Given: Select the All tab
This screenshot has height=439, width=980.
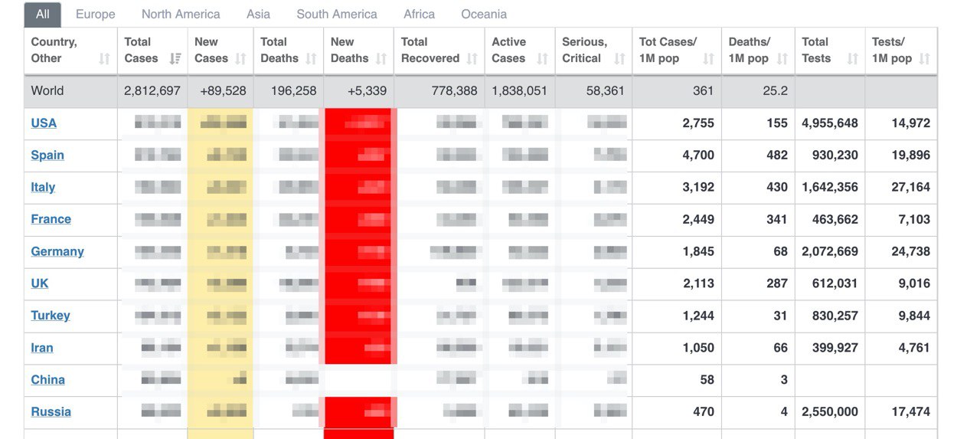Looking at the screenshot, I should point(43,14).
